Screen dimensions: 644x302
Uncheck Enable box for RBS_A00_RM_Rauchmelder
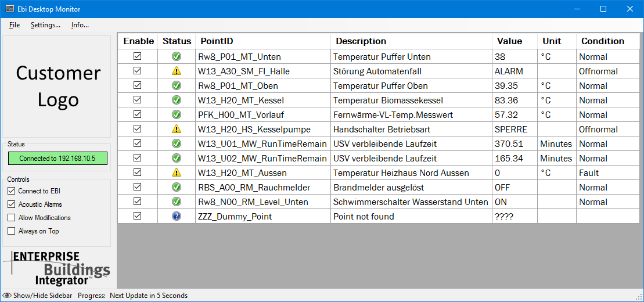click(138, 187)
